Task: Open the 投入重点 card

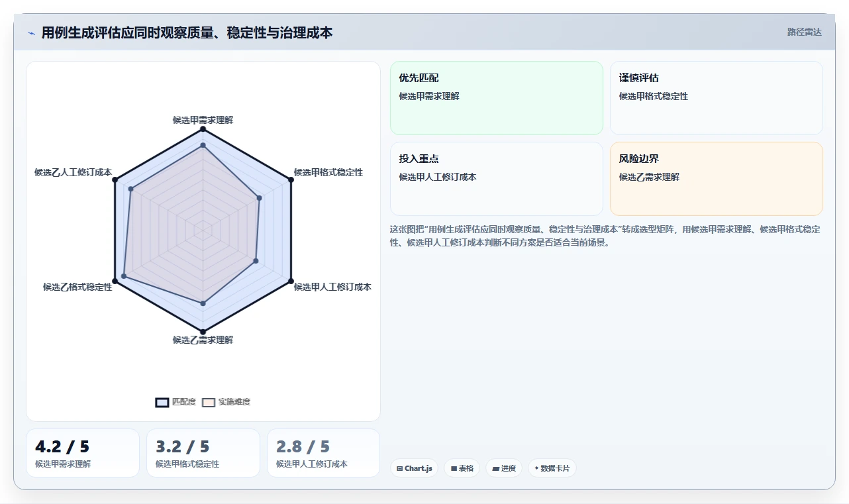Action: (x=497, y=179)
